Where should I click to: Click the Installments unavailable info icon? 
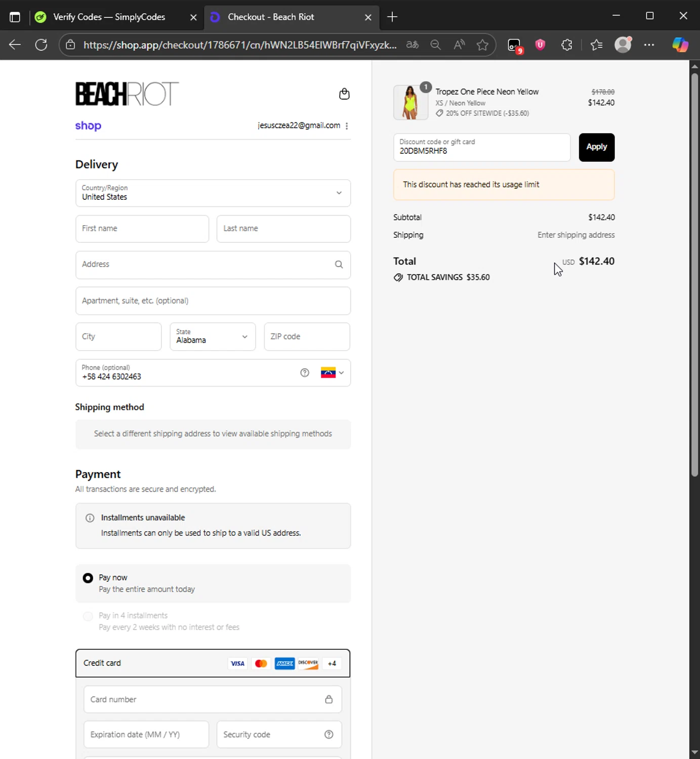pyautogui.click(x=90, y=518)
